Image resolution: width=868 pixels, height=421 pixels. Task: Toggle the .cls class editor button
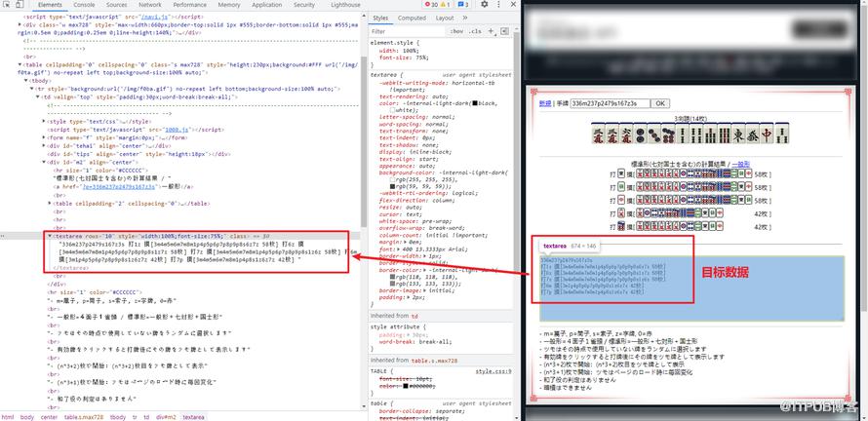[x=475, y=31]
